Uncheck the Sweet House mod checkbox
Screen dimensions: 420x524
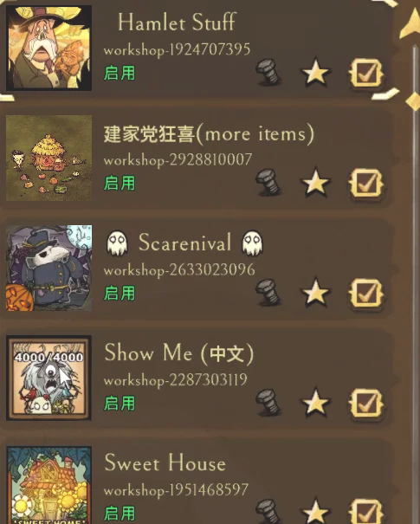tap(366, 512)
